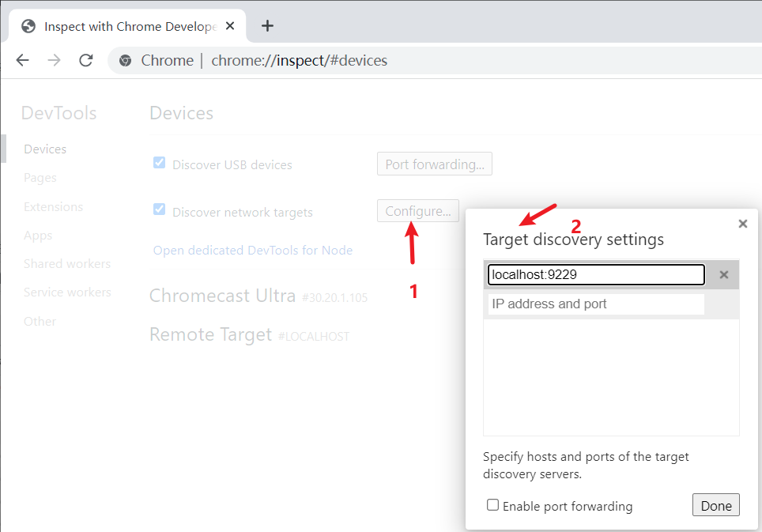Click the localhost:9229 input field
Screen dimensions: 762x532
(x=596, y=274)
